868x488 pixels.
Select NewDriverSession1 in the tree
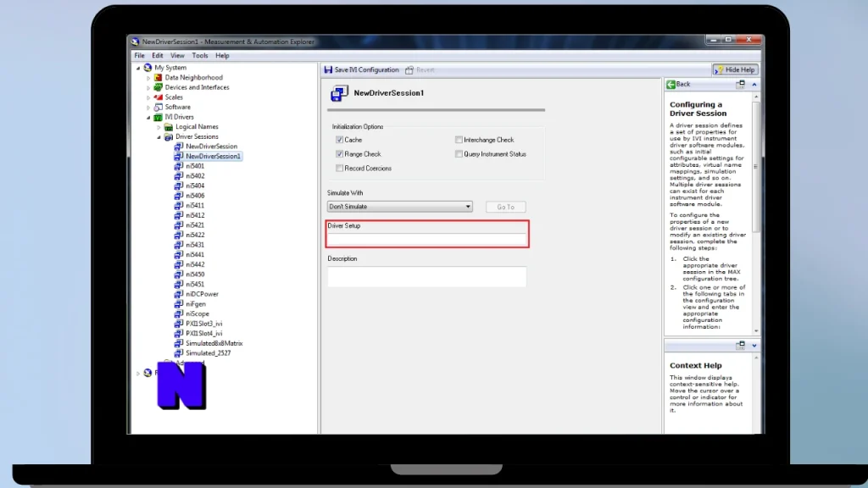(x=213, y=156)
